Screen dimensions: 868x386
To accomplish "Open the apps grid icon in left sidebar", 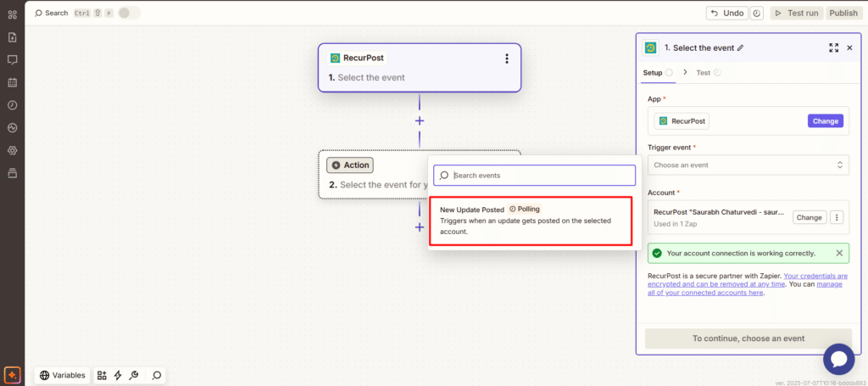I will 12,15.
